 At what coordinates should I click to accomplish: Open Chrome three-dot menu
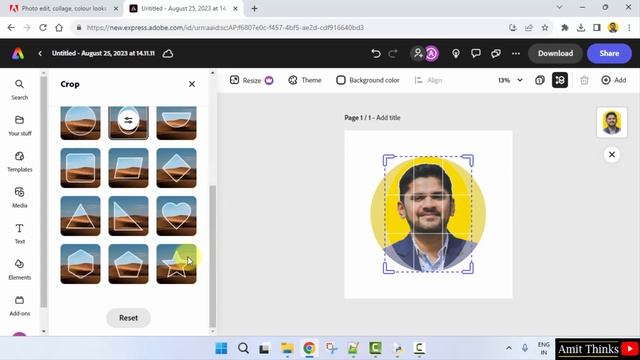629,28
